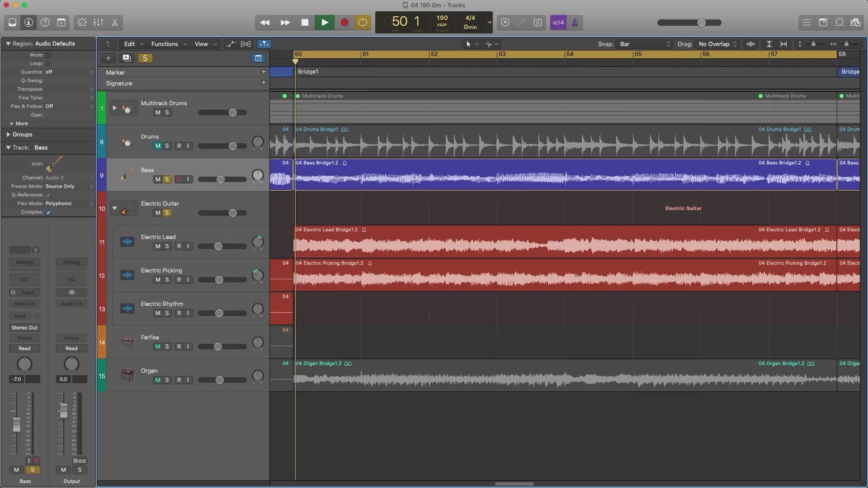This screenshot has height=488, width=868.
Task: Uncheck the Complex checkbox in track inspector
Action: coord(48,212)
